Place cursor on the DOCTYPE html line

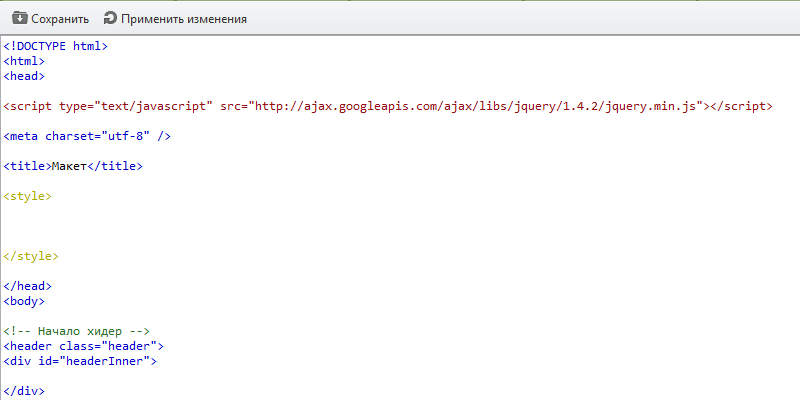55,45
